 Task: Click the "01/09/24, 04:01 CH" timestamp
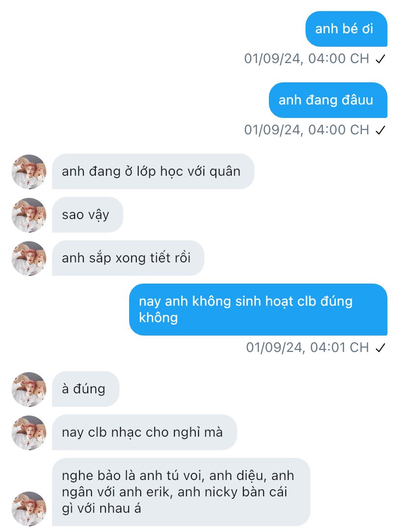[x=307, y=348]
